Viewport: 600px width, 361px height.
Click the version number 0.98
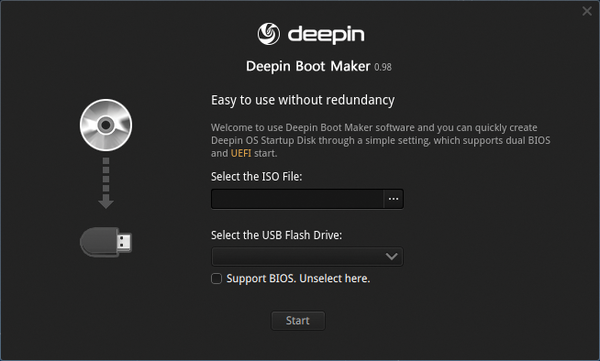(383, 67)
